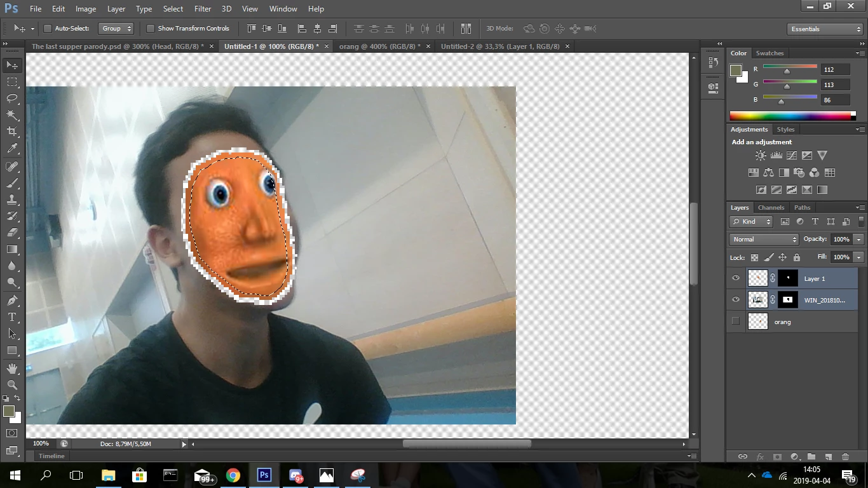Open the Timeline panel
The image size is (868, 488).
[51, 456]
